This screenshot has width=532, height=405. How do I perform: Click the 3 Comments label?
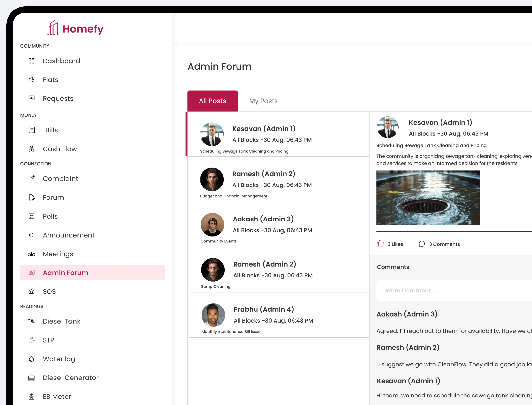coord(444,244)
